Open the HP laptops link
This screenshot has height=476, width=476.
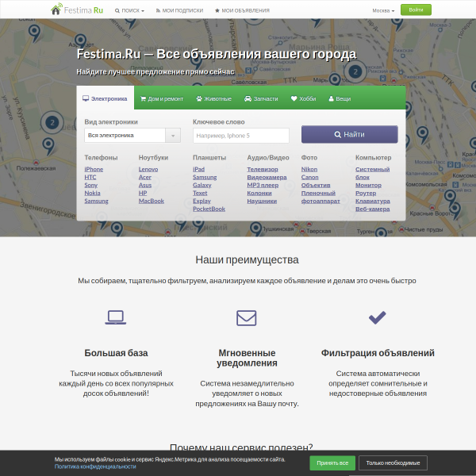tap(143, 193)
